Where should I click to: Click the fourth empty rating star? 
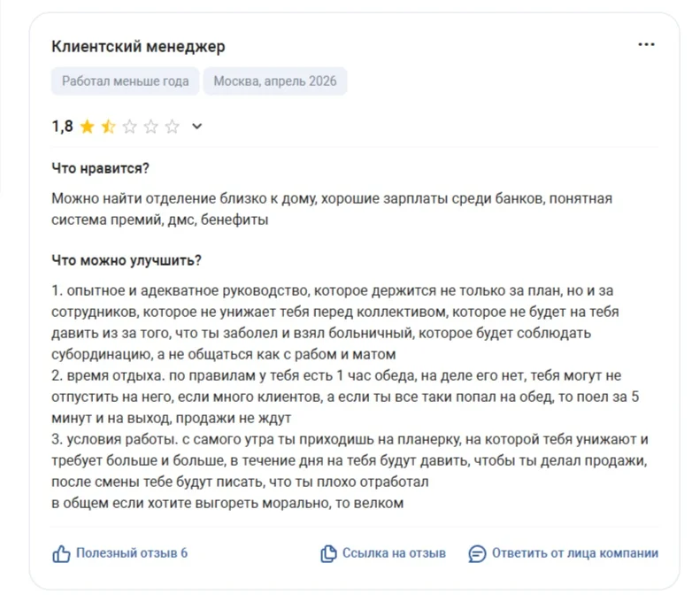[151, 127]
